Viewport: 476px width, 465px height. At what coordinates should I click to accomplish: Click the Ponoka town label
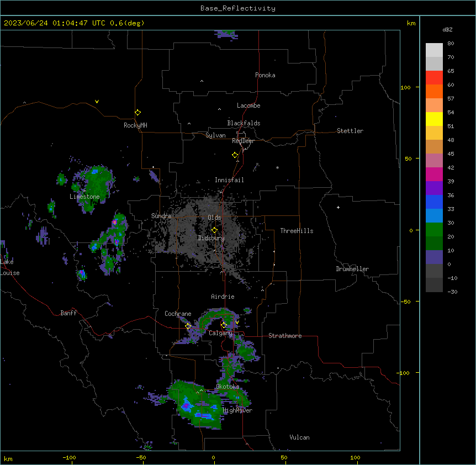(x=265, y=75)
